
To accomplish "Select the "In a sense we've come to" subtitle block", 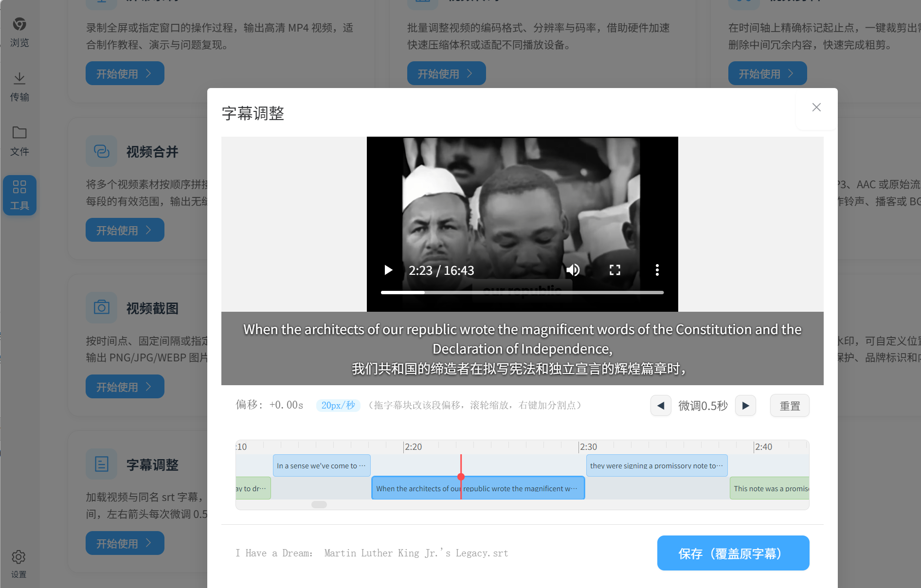I will point(322,465).
